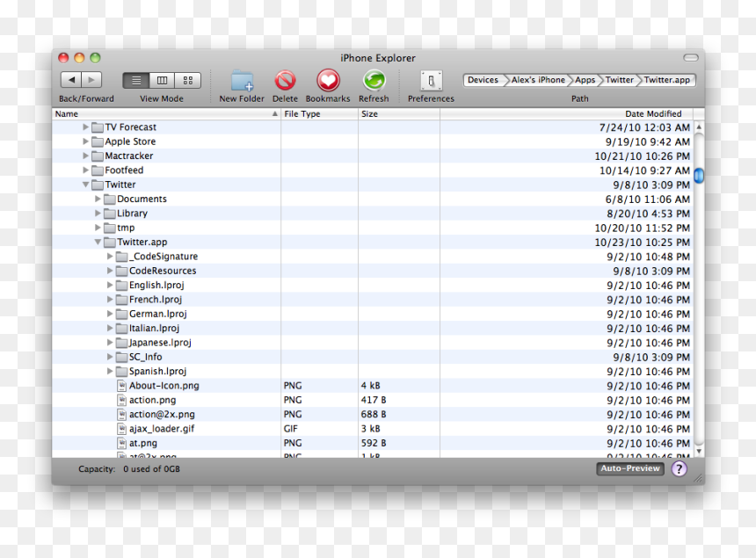Expand the Documents folder

tap(98, 199)
